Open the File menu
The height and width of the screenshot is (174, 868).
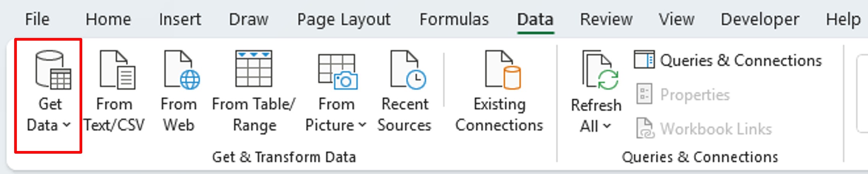[x=37, y=19]
